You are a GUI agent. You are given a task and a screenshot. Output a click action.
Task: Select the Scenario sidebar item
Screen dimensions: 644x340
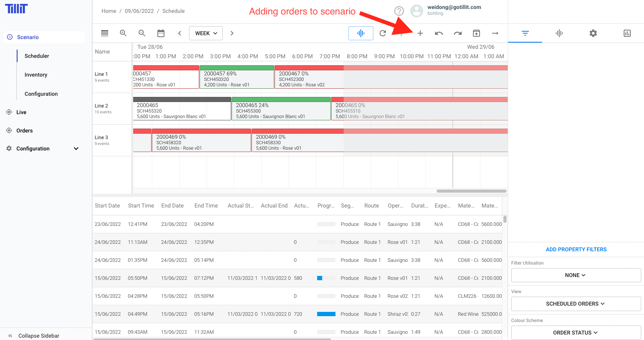pos(44,37)
